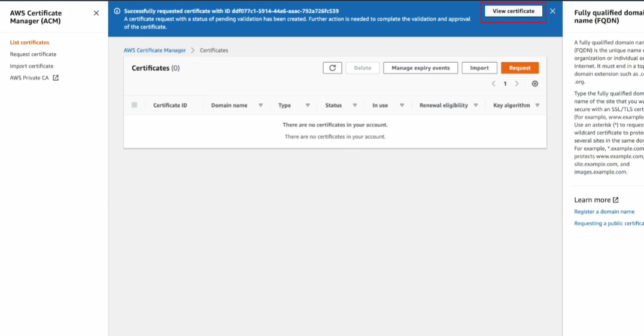Select all certificates checkbox

134,105
